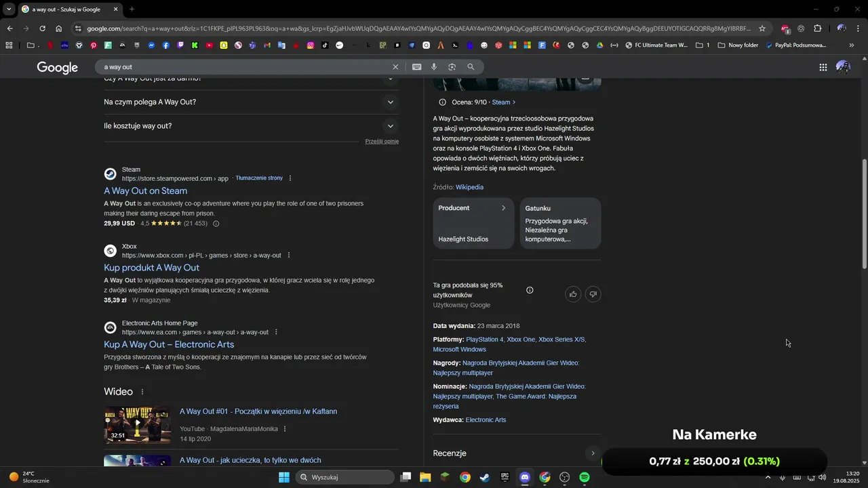Open the Epic Games taskbar icon
Viewport: 868px width, 488px height.
(x=505, y=477)
